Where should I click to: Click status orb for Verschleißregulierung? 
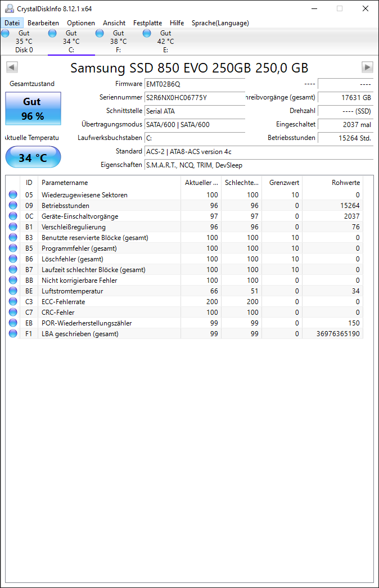13,227
